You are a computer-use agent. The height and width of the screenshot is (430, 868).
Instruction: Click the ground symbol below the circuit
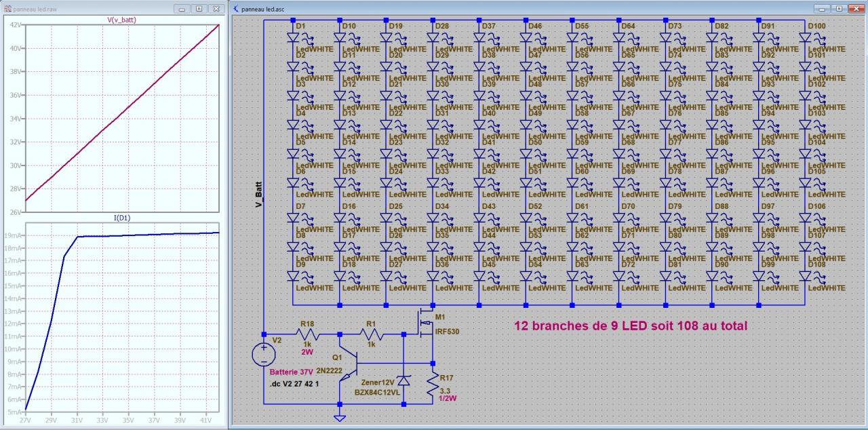(x=340, y=417)
